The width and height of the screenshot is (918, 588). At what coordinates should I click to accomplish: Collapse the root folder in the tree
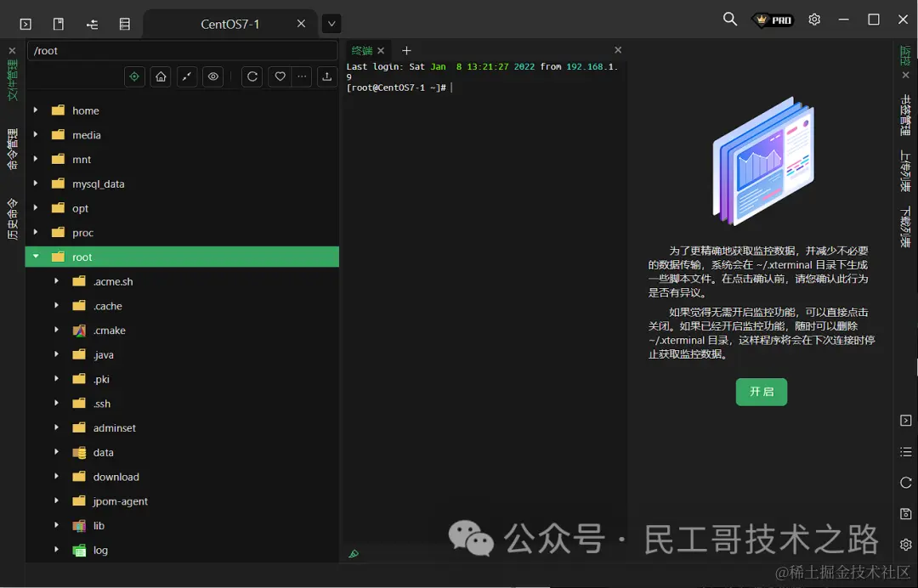point(36,257)
